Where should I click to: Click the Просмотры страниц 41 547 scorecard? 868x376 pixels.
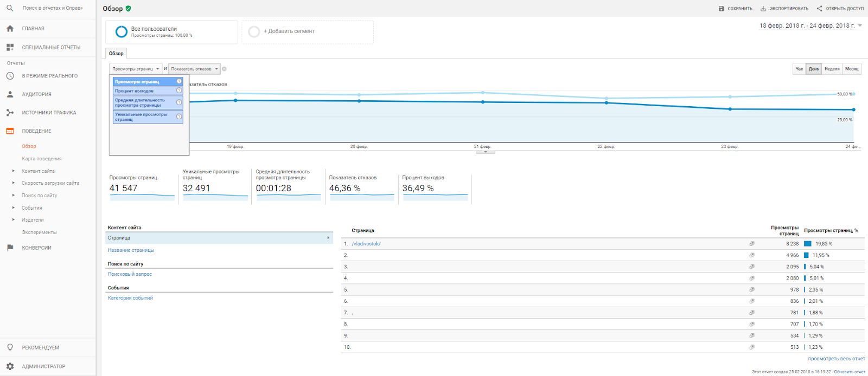(x=142, y=188)
